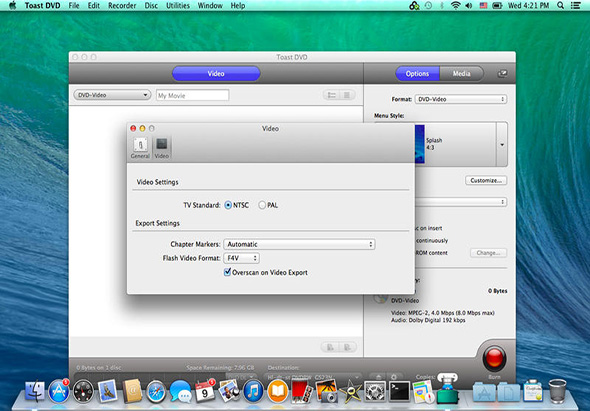Open Messages from the dock

click(x=180, y=392)
